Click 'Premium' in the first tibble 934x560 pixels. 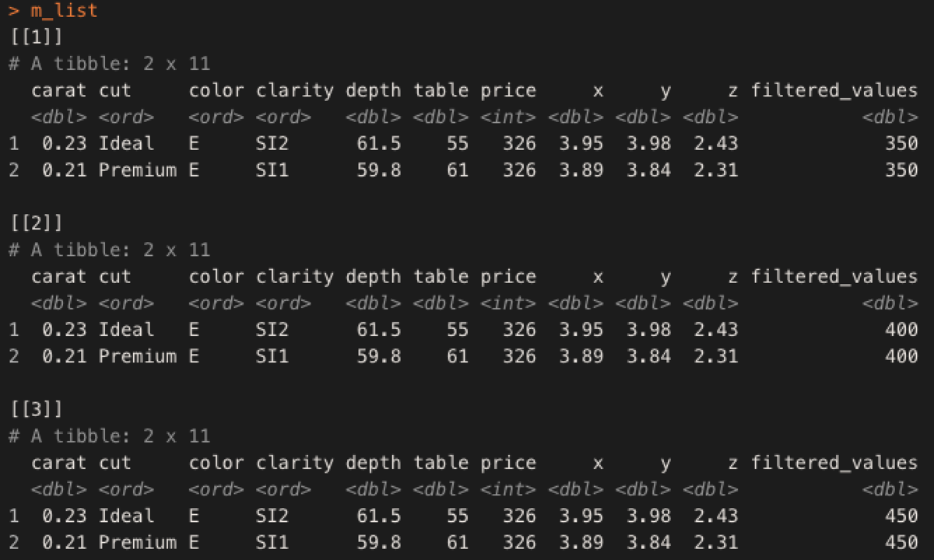click(138, 170)
